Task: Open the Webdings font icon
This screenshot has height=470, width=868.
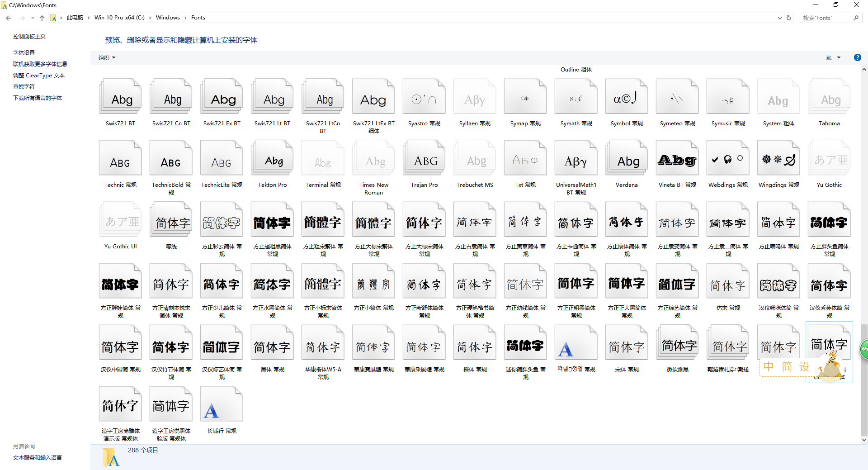Action: click(x=728, y=158)
